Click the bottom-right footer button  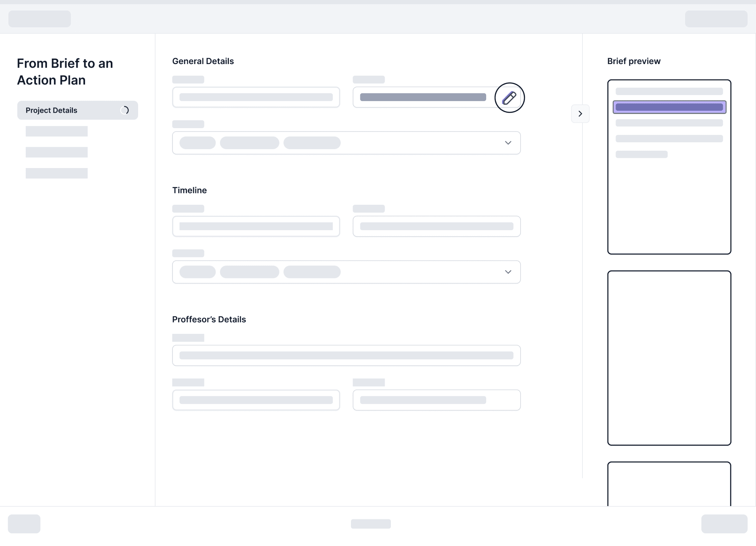(x=724, y=524)
